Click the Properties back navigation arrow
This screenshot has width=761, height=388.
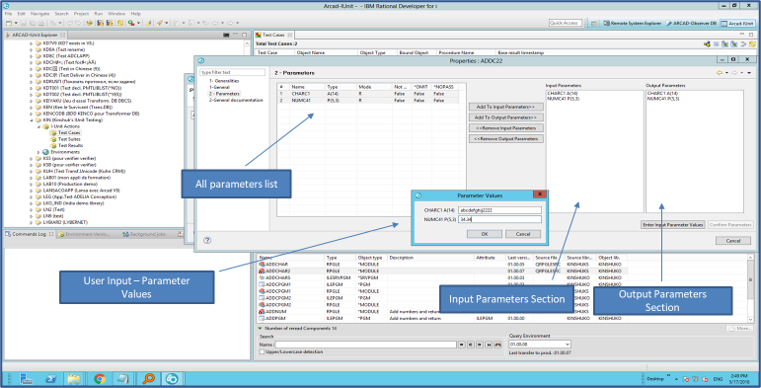click(x=720, y=73)
